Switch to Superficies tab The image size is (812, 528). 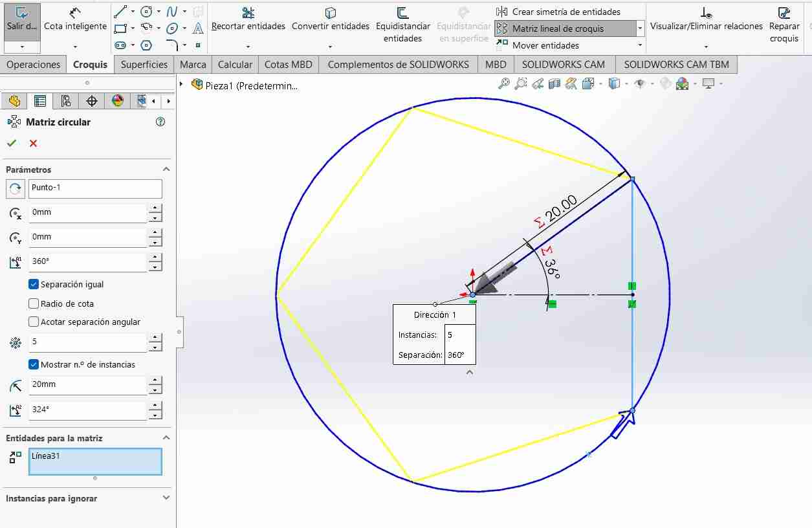[144, 65]
